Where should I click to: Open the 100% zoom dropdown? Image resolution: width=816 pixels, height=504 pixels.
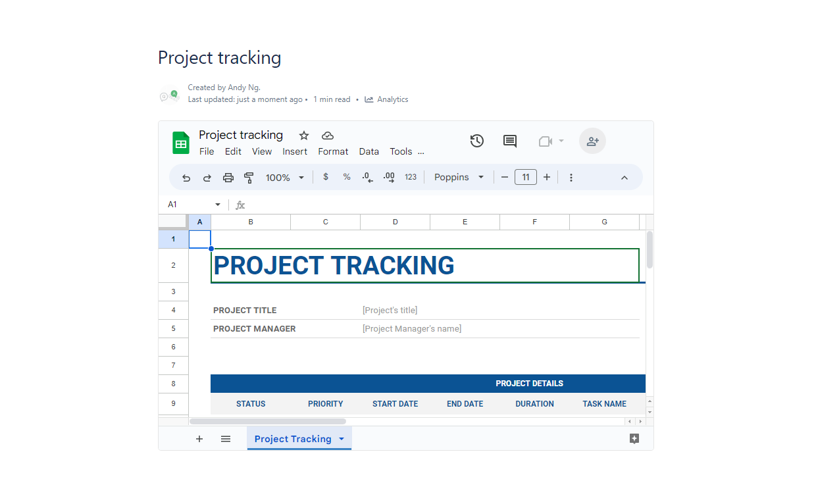[285, 178]
